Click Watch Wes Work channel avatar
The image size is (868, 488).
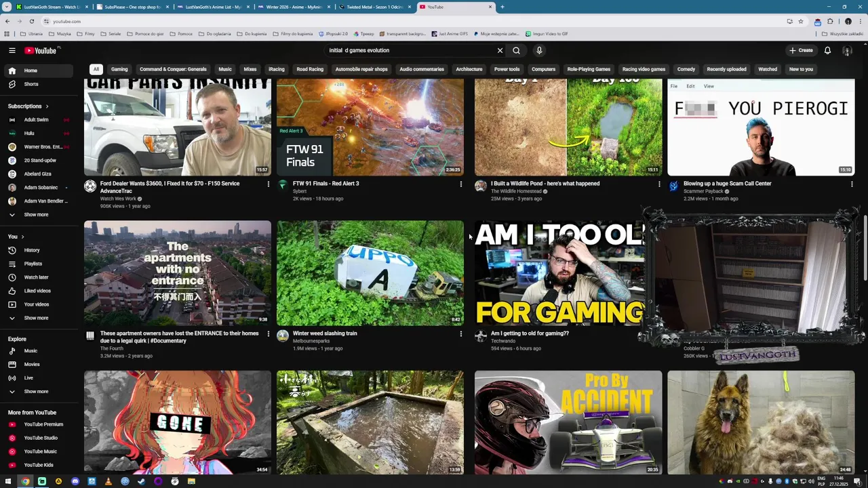pos(90,186)
